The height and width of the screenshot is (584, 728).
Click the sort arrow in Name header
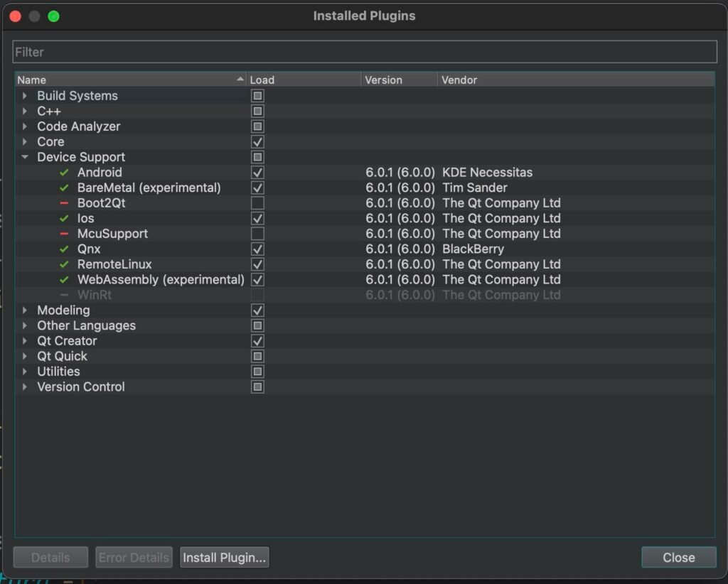(x=240, y=80)
